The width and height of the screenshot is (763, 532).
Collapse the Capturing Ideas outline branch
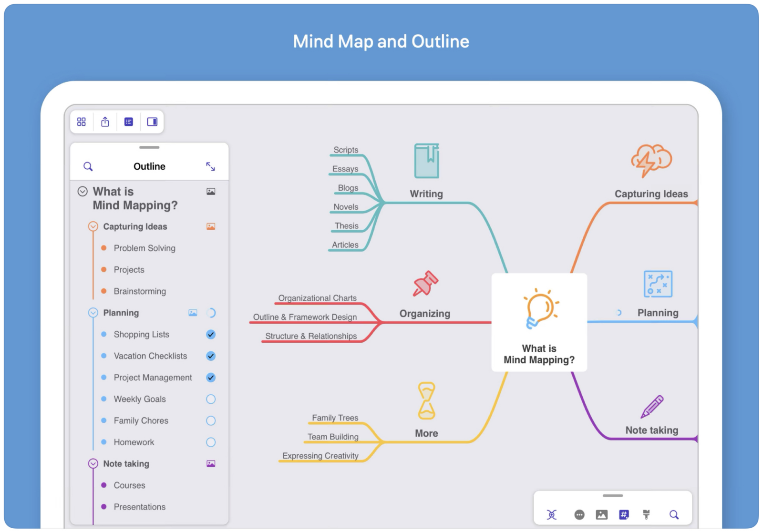click(93, 226)
